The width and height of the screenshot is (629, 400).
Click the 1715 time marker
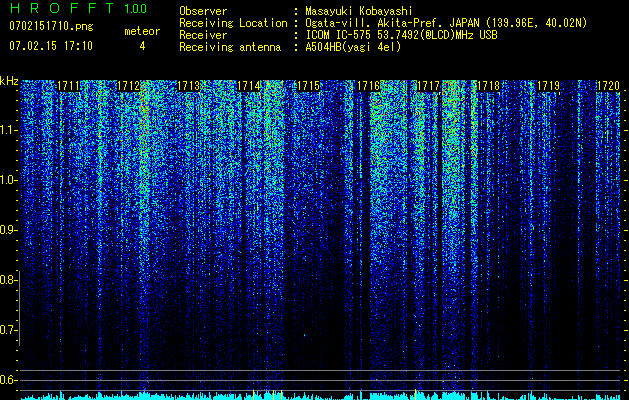click(308, 86)
